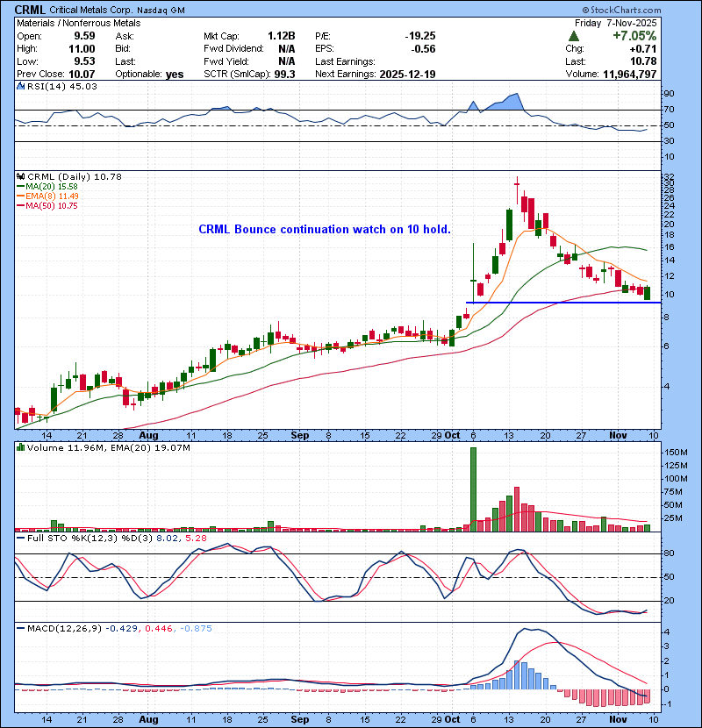Click the Last price 10.78 in header
Screen dimensions: 702x728
point(643,61)
